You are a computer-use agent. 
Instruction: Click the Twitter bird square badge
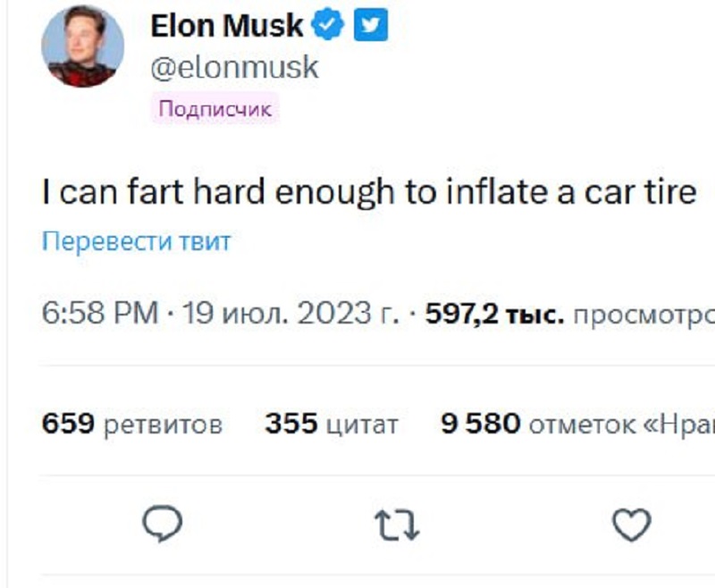pos(371,28)
